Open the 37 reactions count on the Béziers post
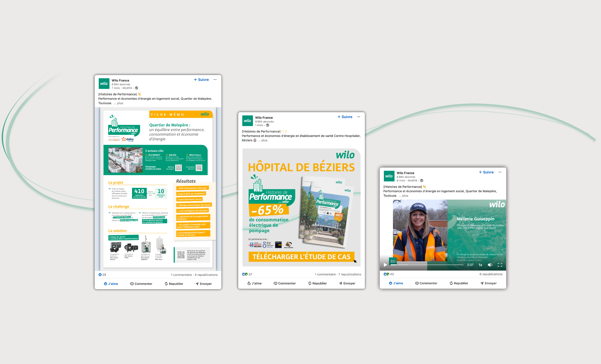Image resolution: width=601 pixels, height=364 pixels. 247,274
